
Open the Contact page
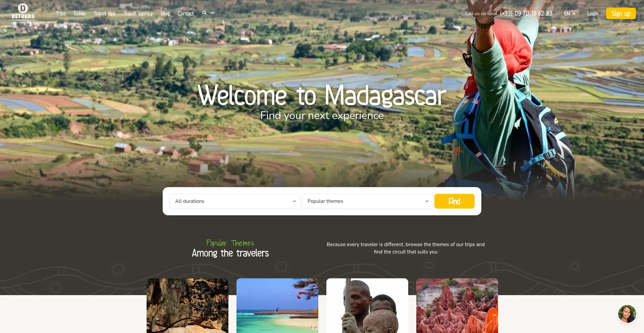click(x=185, y=14)
